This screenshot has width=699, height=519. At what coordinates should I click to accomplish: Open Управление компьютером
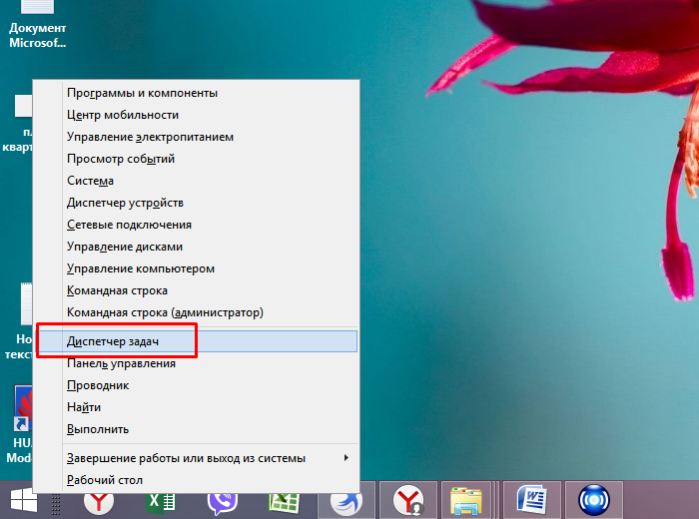click(196, 268)
